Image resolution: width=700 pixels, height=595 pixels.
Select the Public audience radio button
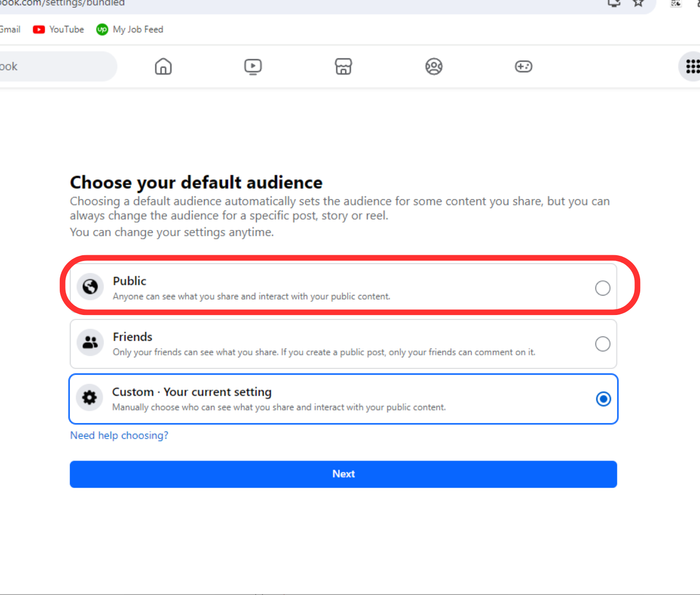coord(602,288)
